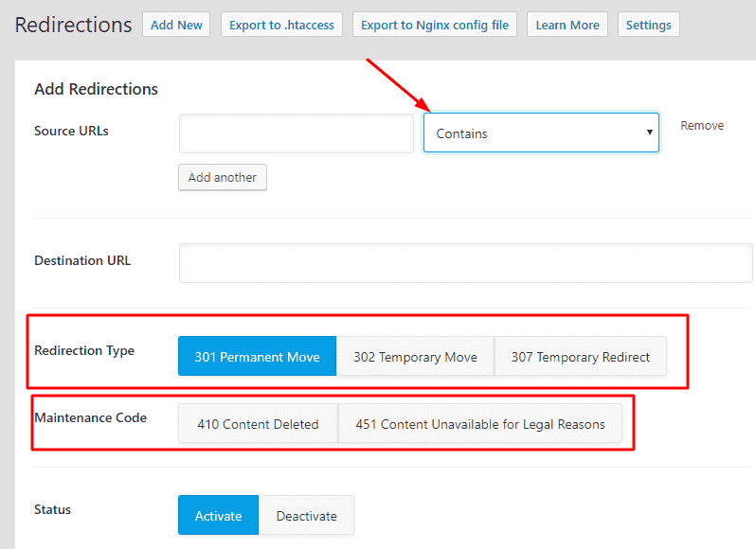Export redirections to .htaccess

click(281, 25)
